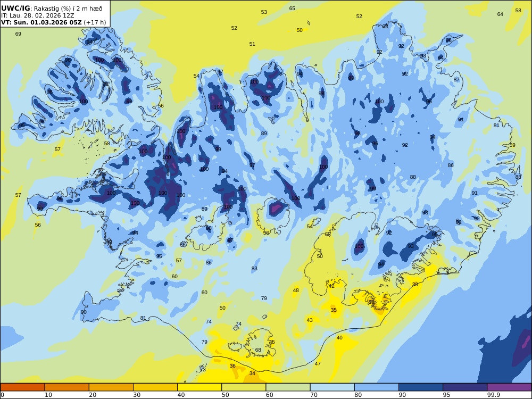The height and width of the screenshot is (399, 532).
Task: Click the map value '59' on east coast
Action: pos(512,145)
